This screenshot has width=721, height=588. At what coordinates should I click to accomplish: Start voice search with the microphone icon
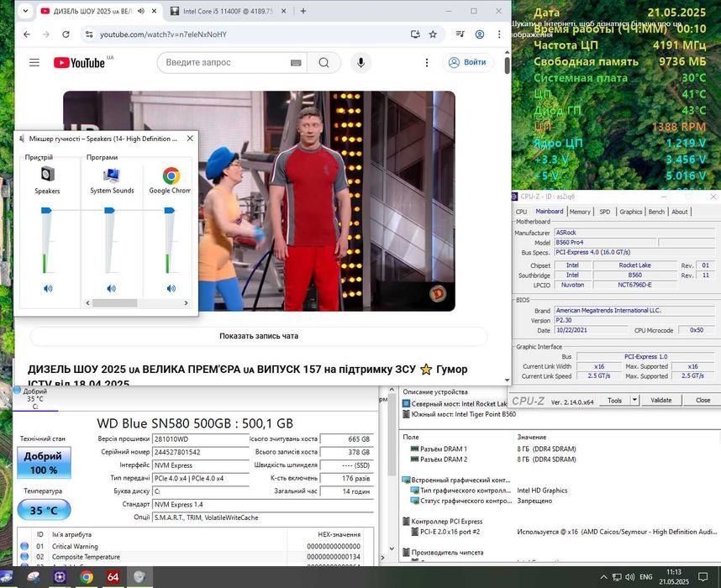(361, 62)
